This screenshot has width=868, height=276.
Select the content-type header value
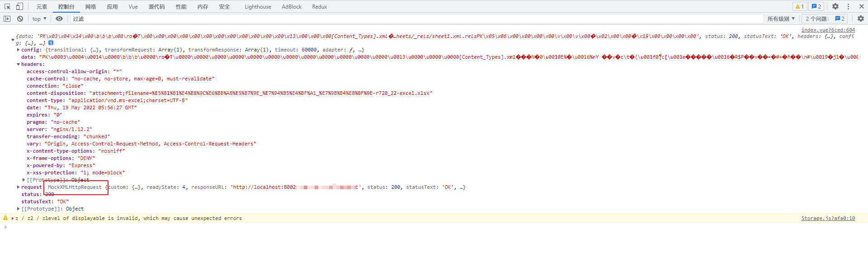click(x=128, y=100)
